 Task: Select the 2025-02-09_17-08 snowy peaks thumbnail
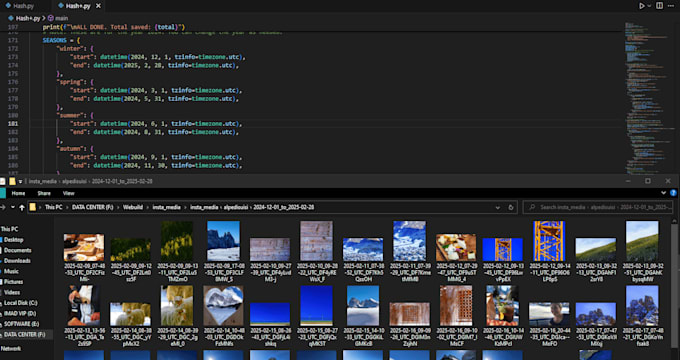223,241
